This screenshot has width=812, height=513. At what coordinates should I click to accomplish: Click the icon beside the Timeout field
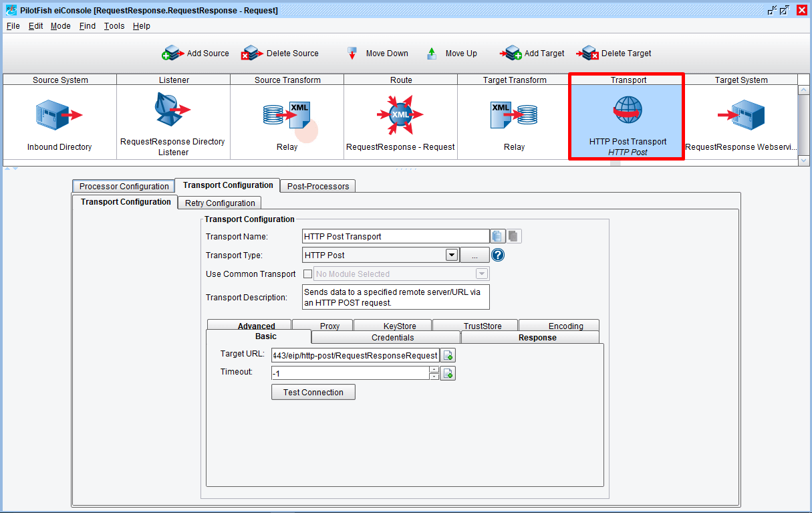[448, 373]
